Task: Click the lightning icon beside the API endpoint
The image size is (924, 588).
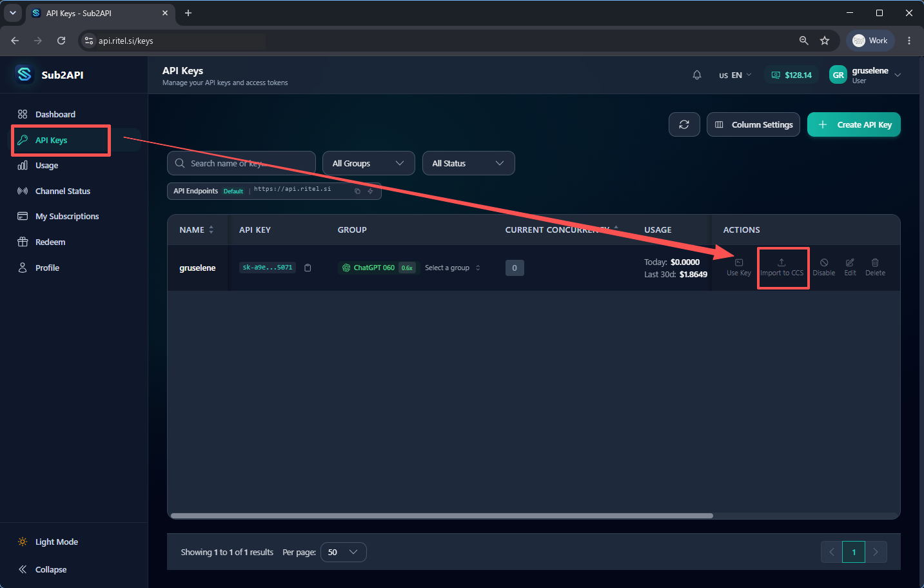Action: pyautogui.click(x=370, y=191)
